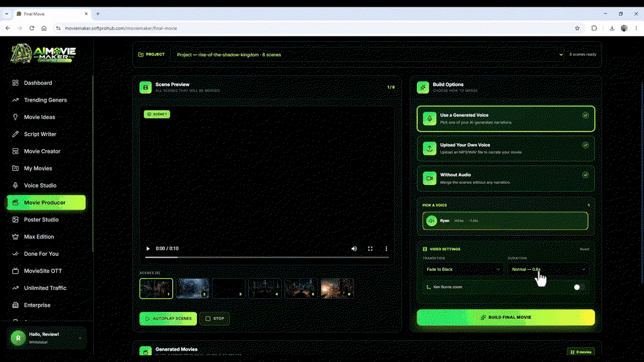
Task: Click the Final Movie browser tab
Action: (x=52, y=14)
